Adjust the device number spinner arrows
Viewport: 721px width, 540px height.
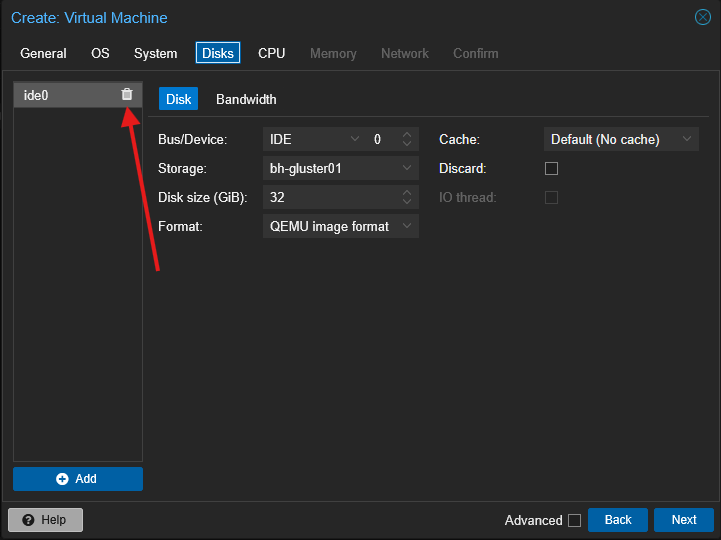click(407, 139)
